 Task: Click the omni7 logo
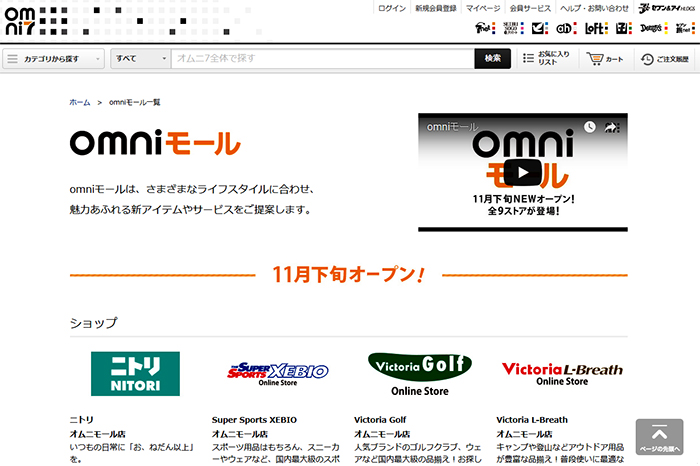click(x=20, y=21)
